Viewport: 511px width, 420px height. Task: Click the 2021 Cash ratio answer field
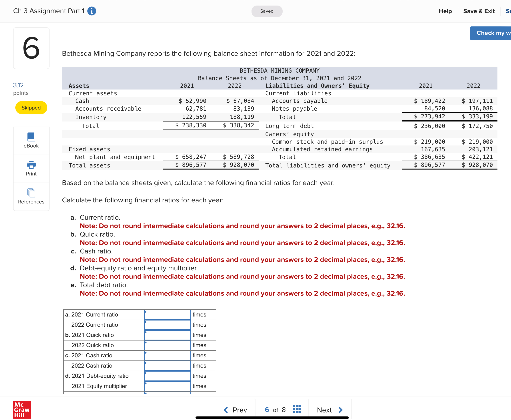click(167, 355)
